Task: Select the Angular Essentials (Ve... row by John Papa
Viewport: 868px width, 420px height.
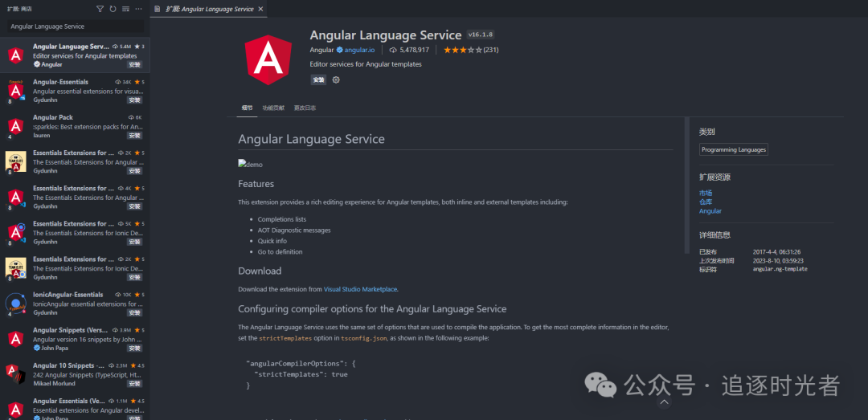Action: pyautogui.click(x=75, y=406)
